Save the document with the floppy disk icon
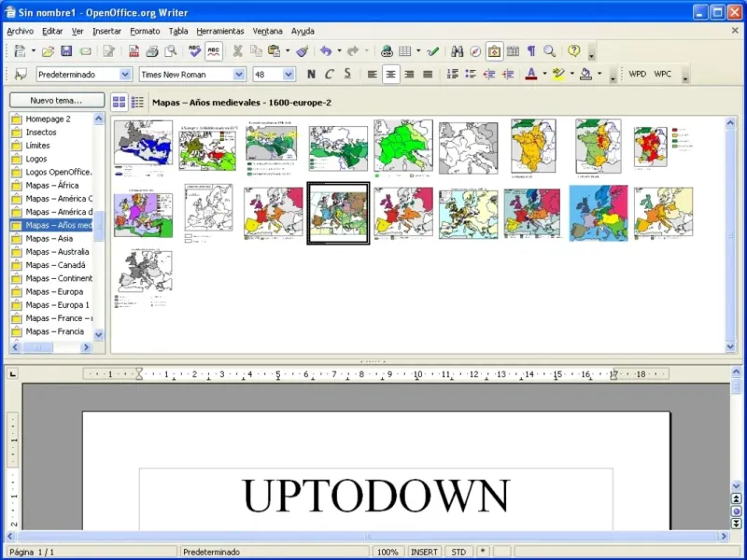The image size is (747, 560). (x=66, y=51)
